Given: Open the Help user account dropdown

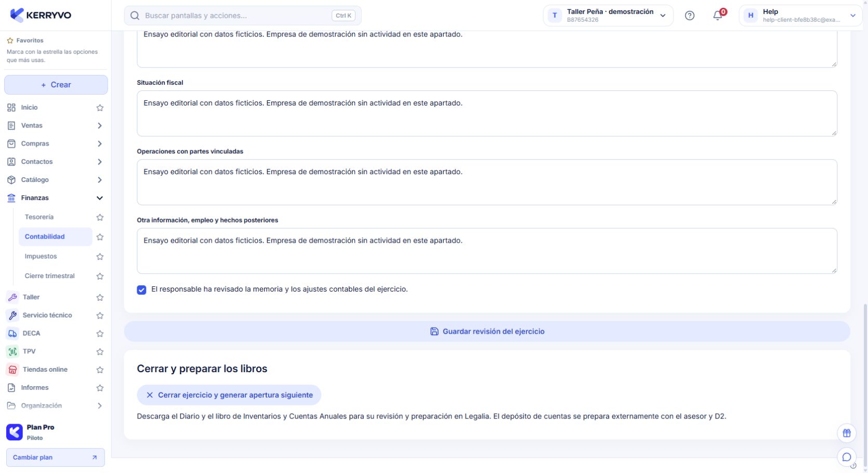Looking at the screenshot, I should tap(800, 16).
